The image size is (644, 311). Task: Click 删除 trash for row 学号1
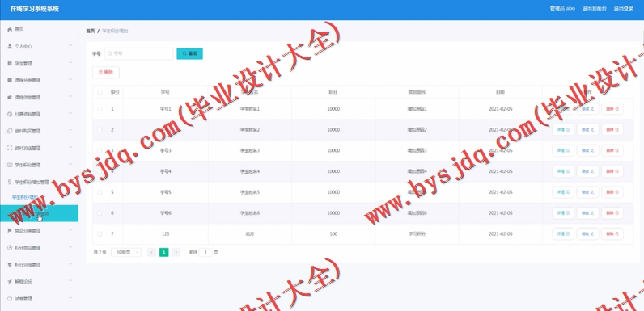pyautogui.click(x=612, y=109)
